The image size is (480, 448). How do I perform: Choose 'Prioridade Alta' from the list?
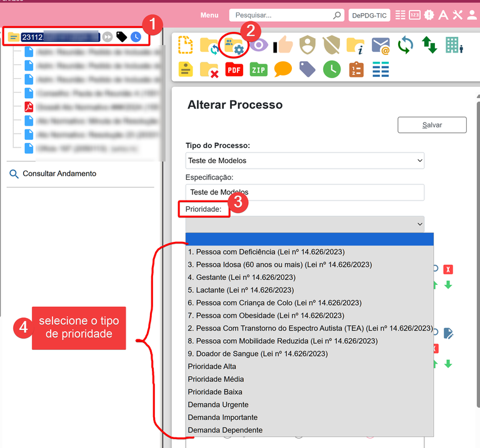(212, 366)
